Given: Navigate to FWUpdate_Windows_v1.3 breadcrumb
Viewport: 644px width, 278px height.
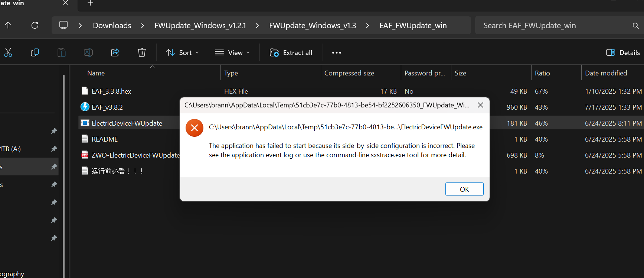Looking at the screenshot, I should point(312,26).
